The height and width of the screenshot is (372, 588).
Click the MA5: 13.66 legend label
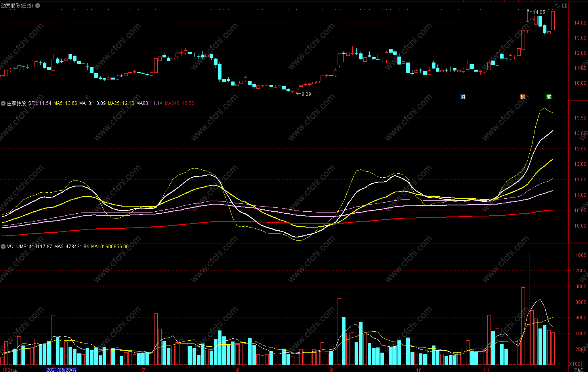(65, 103)
